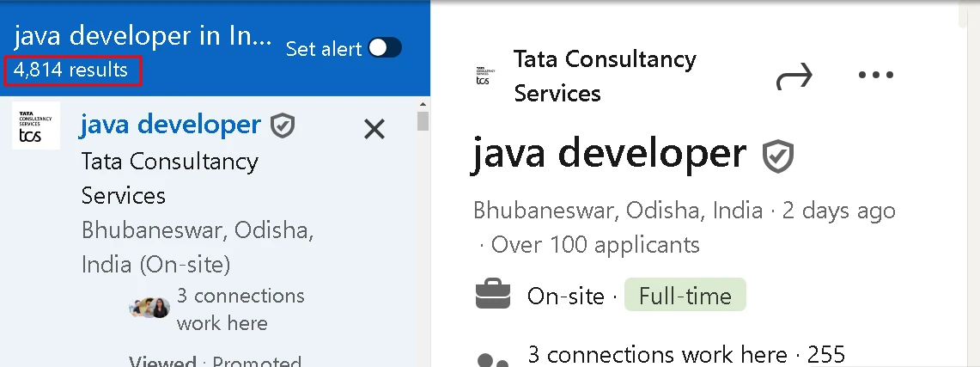Click the job list scrollbar thumb
This screenshot has width=980, height=367.
(423, 121)
